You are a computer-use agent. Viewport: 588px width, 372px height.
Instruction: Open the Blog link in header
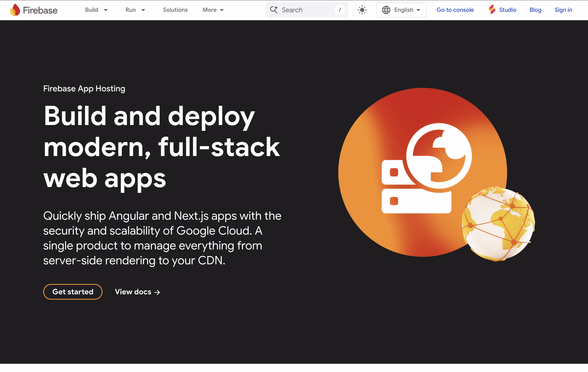click(535, 10)
